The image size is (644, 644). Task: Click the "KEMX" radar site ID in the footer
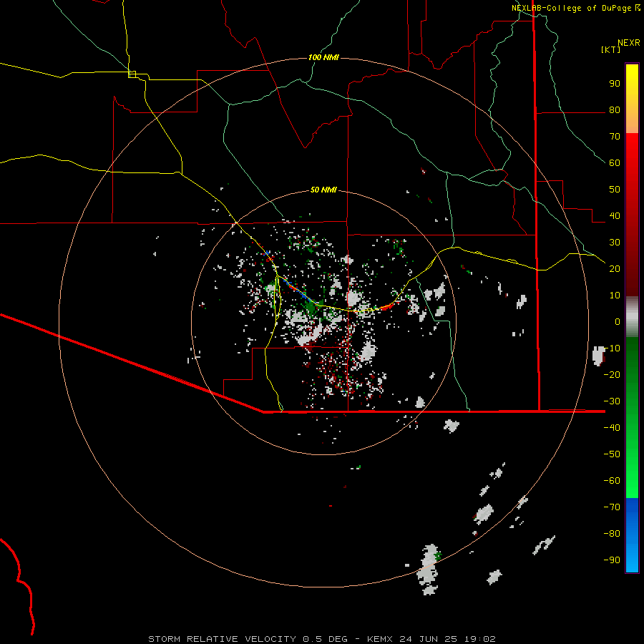pos(380,639)
